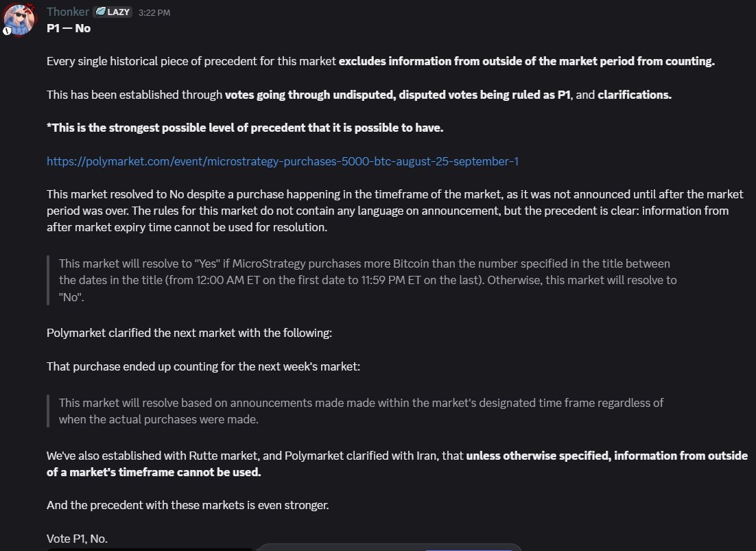The height and width of the screenshot is (551, 756).
Task: Open the LAZY server tag badge
Action: click(113, 12)
